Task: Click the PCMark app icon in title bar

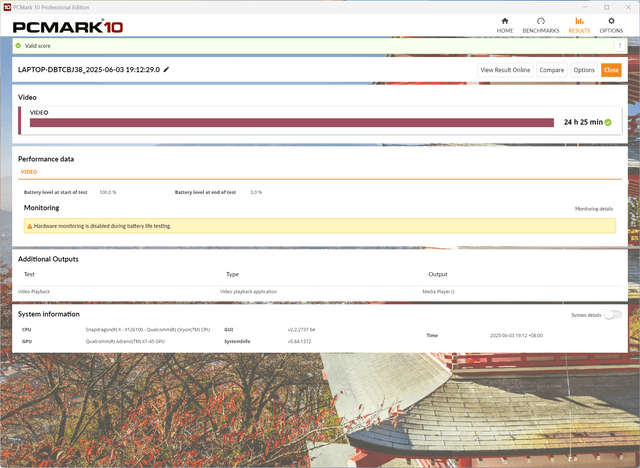Action: pos(7,7)
